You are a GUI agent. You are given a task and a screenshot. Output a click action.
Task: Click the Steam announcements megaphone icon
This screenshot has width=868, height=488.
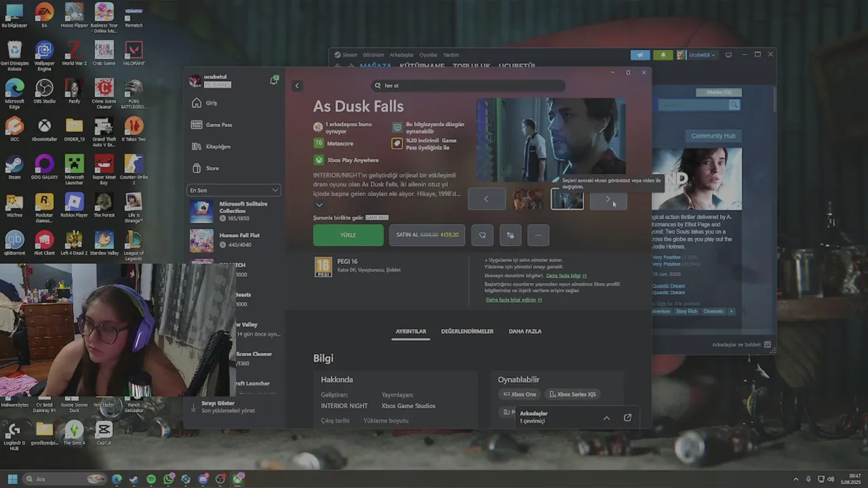[x=640, y=55]
